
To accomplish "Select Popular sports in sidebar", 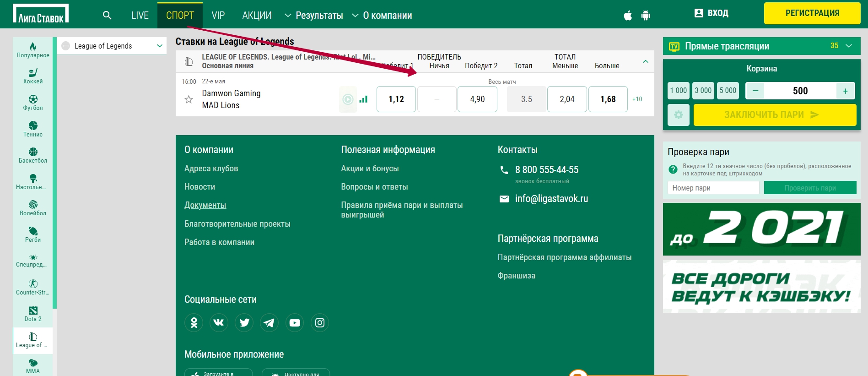I will click(33, 50).
